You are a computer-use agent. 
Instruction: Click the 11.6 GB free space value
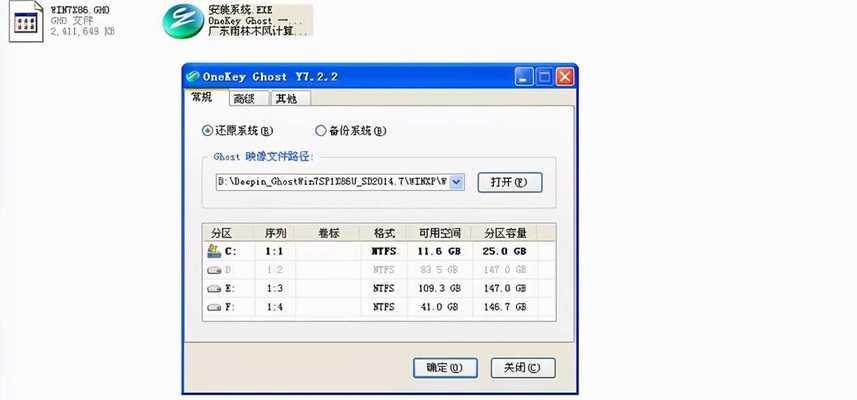[x=439, y=251]
